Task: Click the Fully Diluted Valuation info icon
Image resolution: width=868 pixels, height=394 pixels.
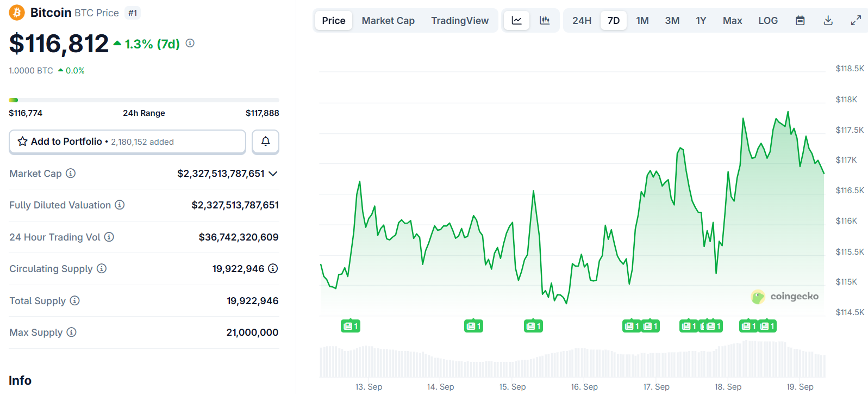Action: 120,205
